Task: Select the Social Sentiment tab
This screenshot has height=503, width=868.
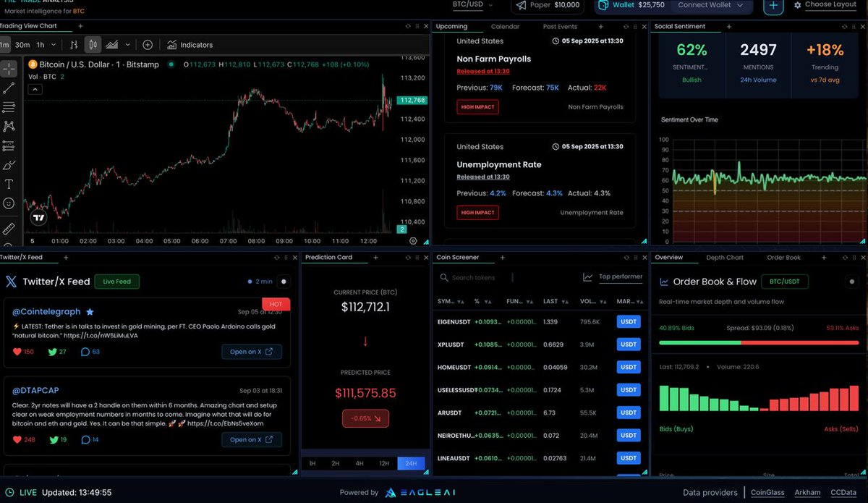Action: point(680,27)
